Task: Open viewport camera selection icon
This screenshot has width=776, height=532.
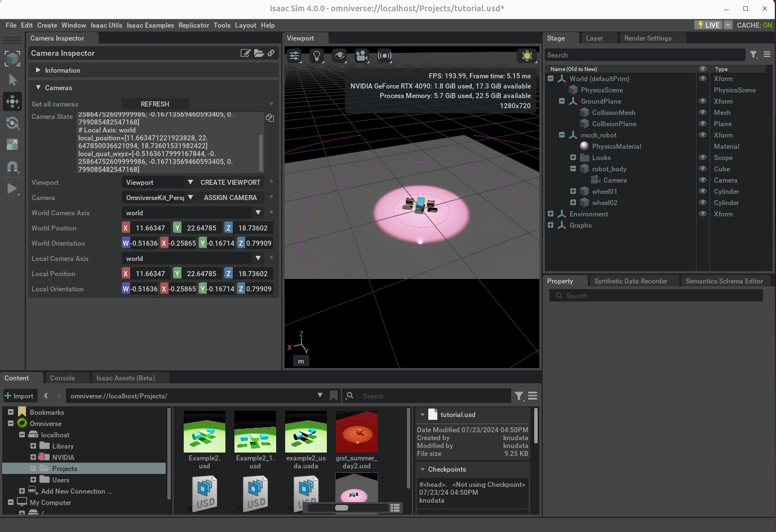Action: [362, 56]
